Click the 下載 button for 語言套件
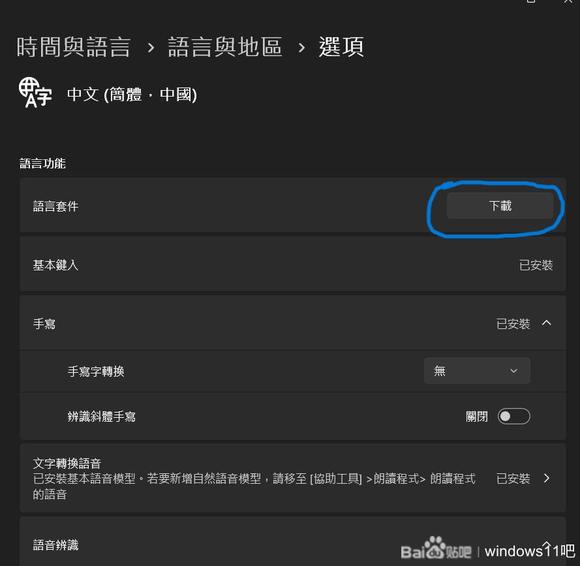Image resolution: width=580 pixels, height=566 pixels. point(500,206)
